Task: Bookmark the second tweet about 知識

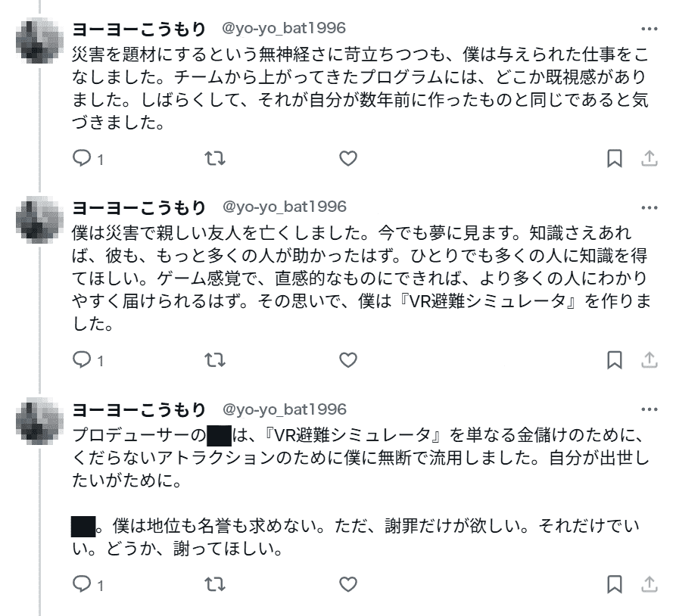Action: tap(615, 360)
